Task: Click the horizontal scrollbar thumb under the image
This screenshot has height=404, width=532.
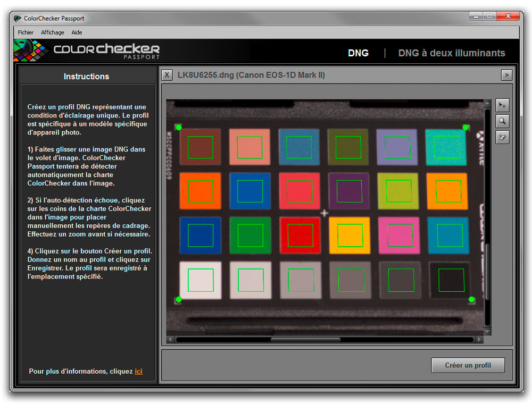Action: (x=305, y=339)
